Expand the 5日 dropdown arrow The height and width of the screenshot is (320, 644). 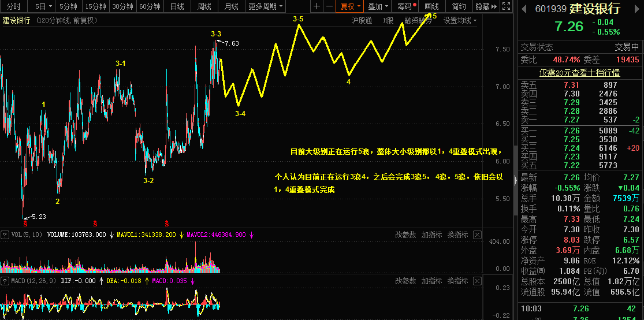click(50, 6)
